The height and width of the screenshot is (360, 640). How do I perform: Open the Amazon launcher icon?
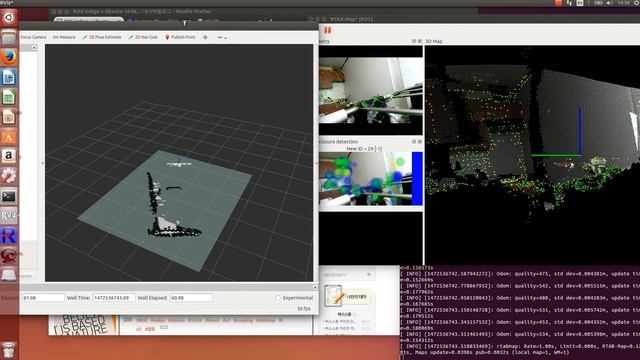click(x=9, y=157)
